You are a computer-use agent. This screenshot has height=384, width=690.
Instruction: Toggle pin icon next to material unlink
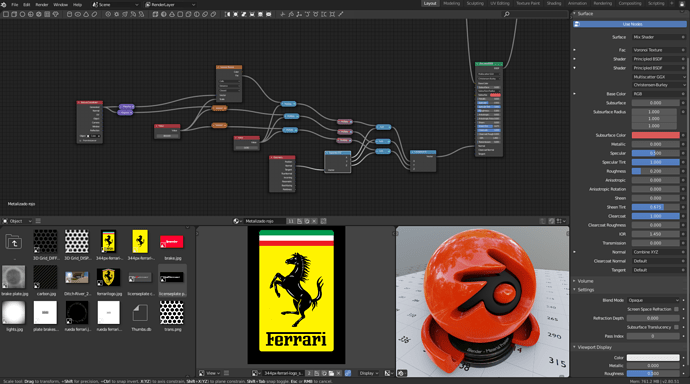point(323,221)
